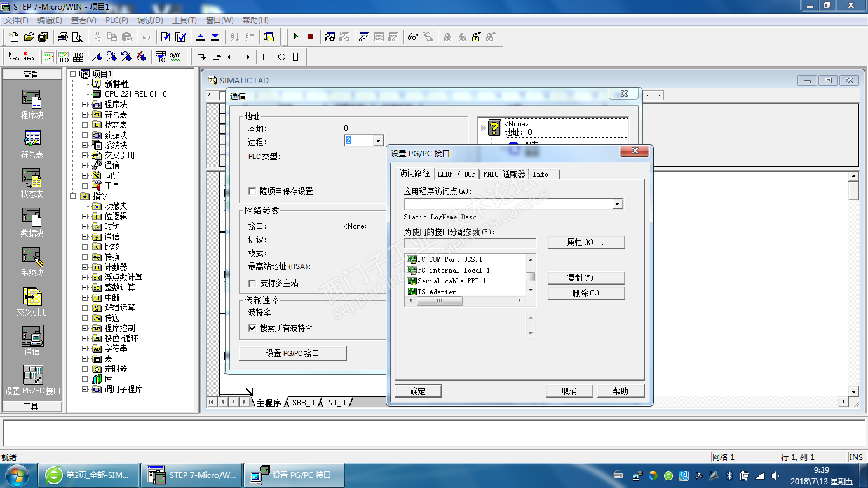Open 状态表 in the 查看 navigation bar
868x488 pixels.
pos(32,184)
